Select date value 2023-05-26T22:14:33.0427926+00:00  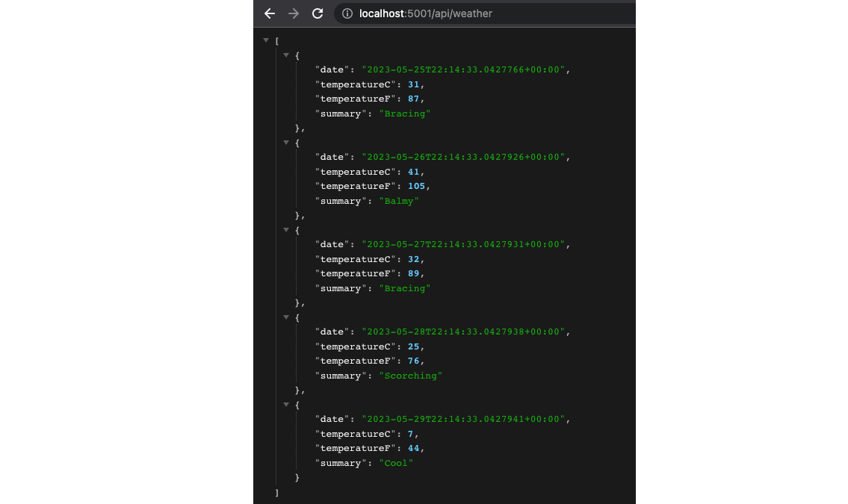pos(463,158)
